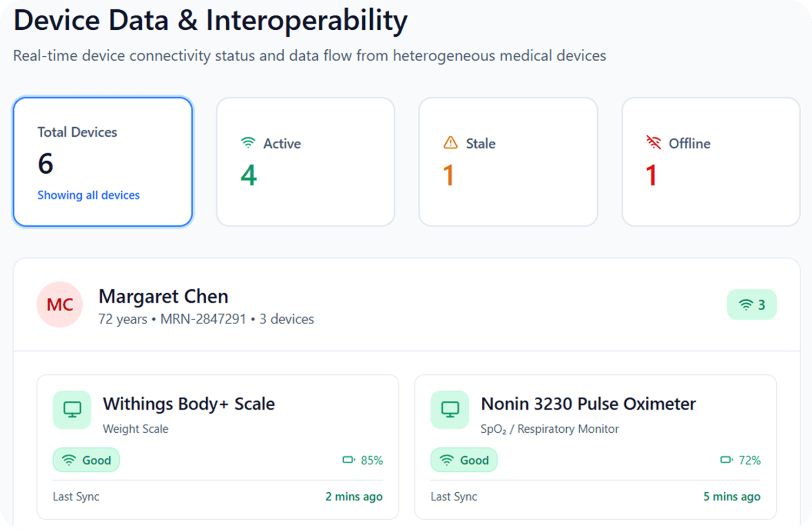Filter devices by the Stale card

tap(508, 162)
